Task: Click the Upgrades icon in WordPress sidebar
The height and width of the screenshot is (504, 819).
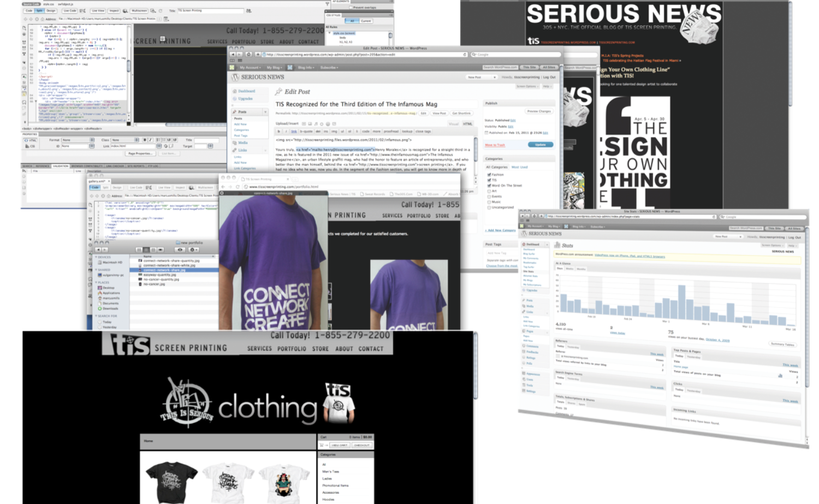Action: [x=235, y=99]
